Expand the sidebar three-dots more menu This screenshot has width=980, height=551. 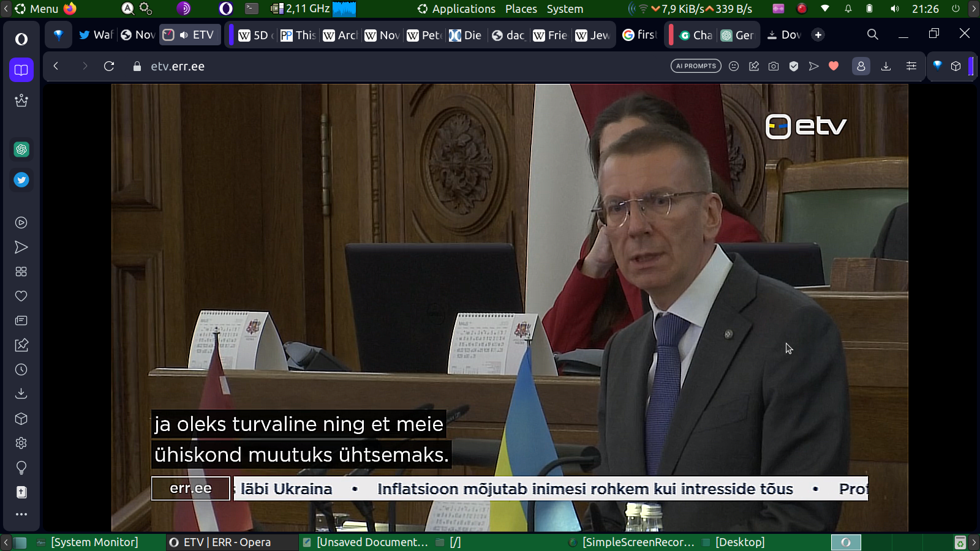[21, 514]
